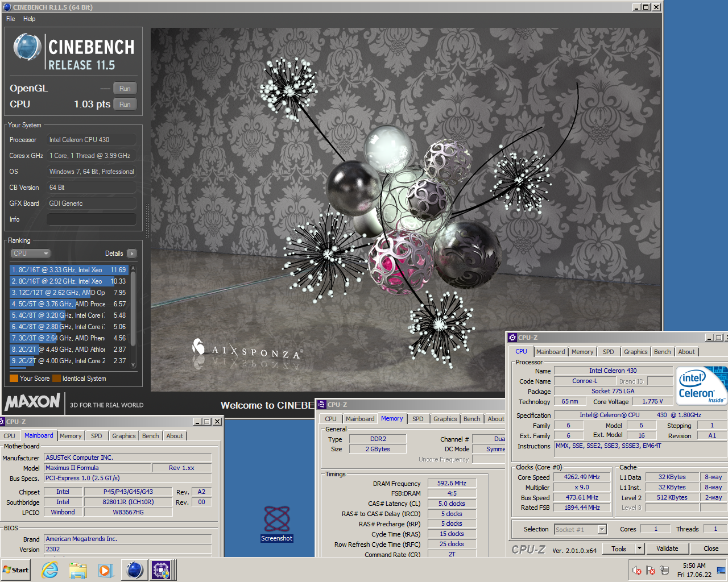Open Mainboard tab in CPU-Z processor window
The width and height of the screenshot is (728, 582).
(551, 352)
